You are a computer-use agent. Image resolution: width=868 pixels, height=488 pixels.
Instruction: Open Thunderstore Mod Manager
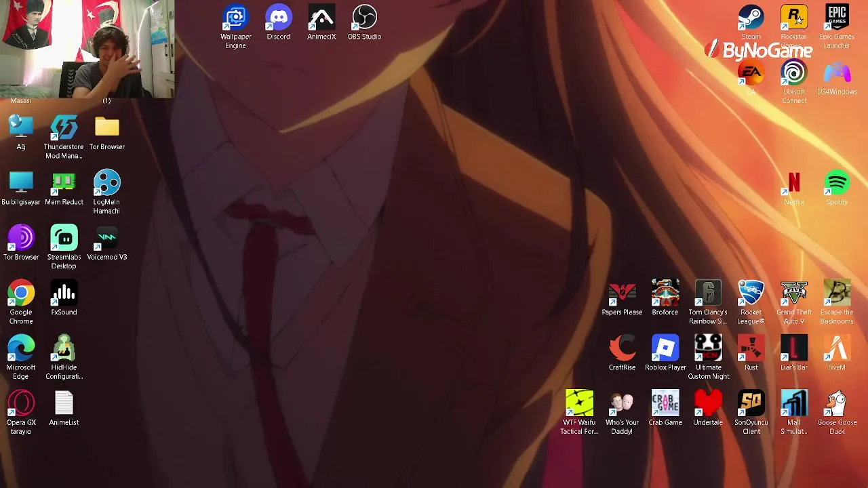coord(64,128)
